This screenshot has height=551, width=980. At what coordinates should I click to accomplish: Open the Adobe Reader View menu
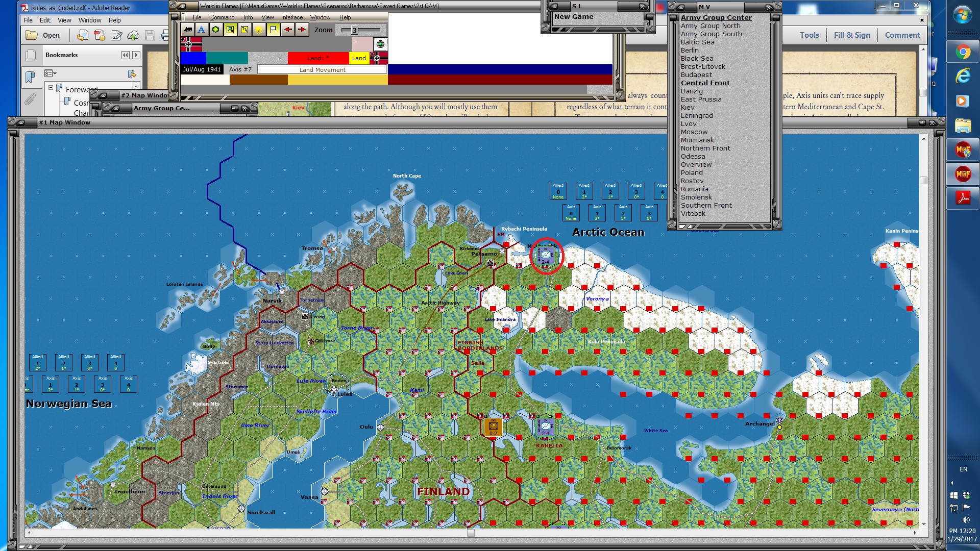[64, 20]
